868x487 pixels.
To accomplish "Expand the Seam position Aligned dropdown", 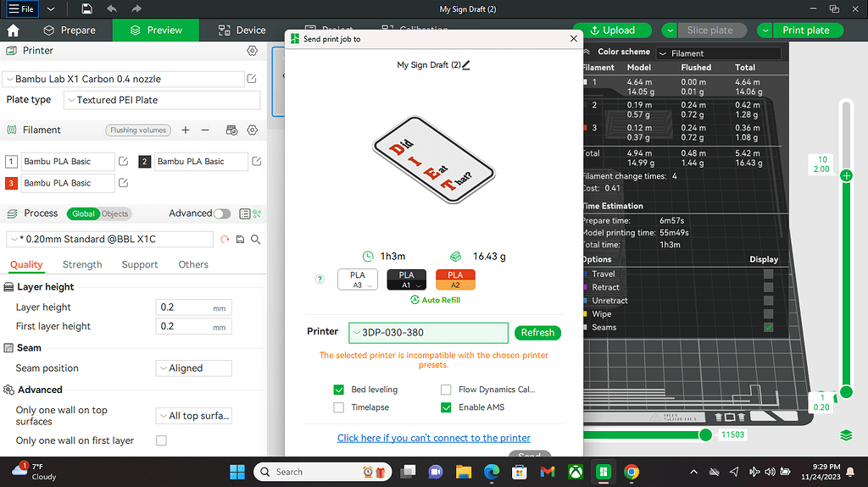I will coord(193,368).
